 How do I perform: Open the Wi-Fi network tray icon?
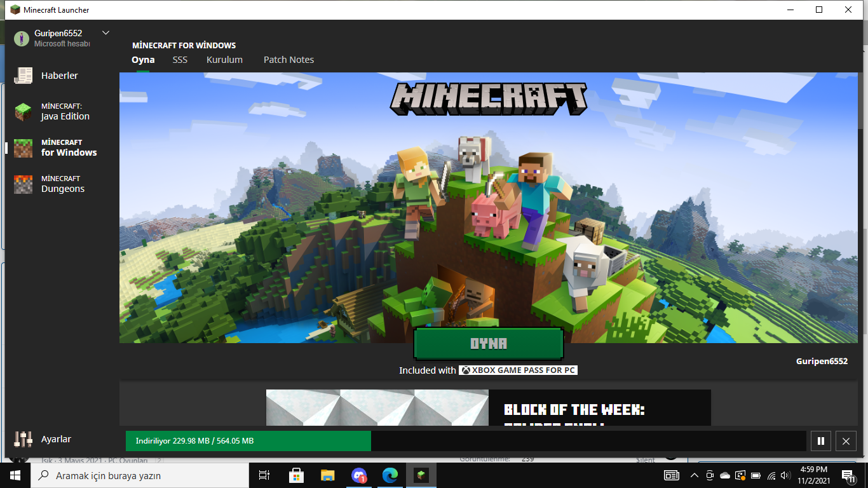click(x=772, y=475)
